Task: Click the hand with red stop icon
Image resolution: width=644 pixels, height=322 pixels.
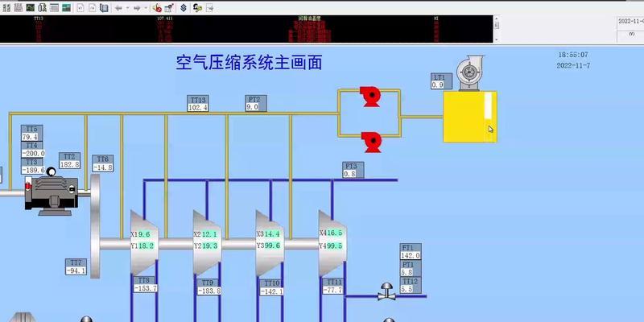Action: coord(157,8)
